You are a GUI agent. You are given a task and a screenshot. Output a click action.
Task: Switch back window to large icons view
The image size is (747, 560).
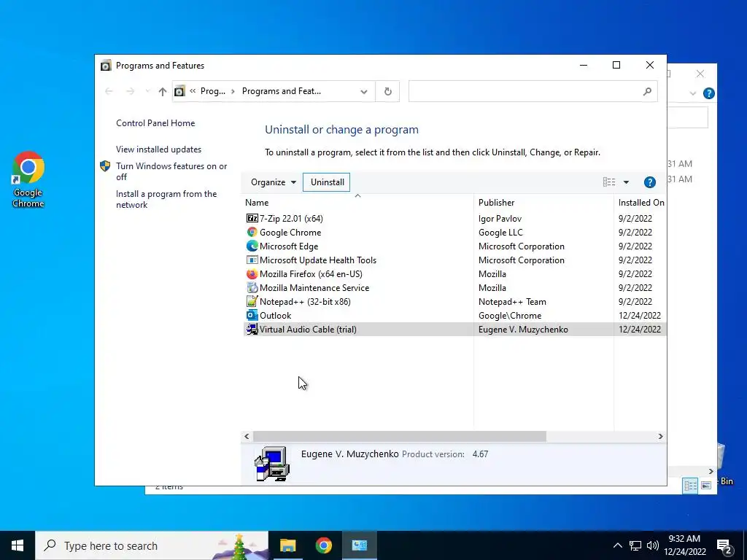coord(706,485)
